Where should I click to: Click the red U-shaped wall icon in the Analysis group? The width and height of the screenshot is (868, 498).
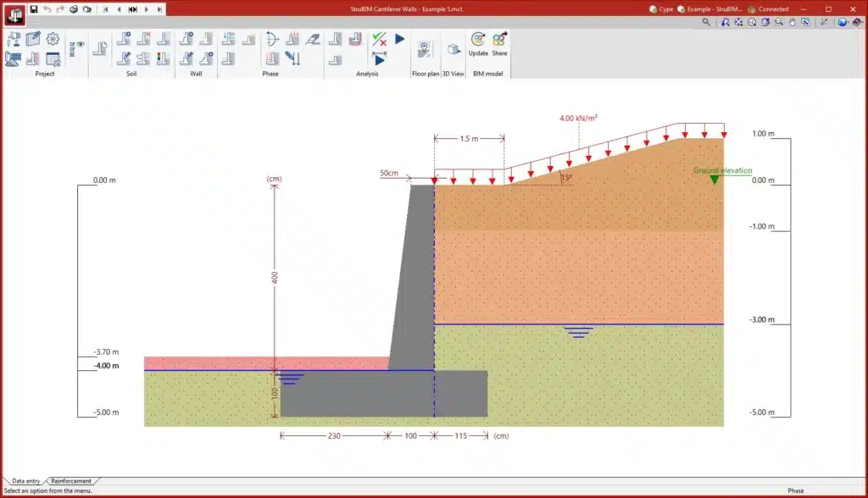(355, 39)
